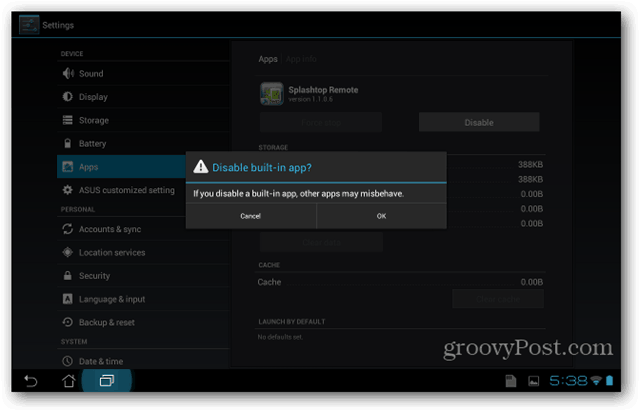Click the Cache row label
The width and height of the screenshot is (640, 411).
[269, 282]
